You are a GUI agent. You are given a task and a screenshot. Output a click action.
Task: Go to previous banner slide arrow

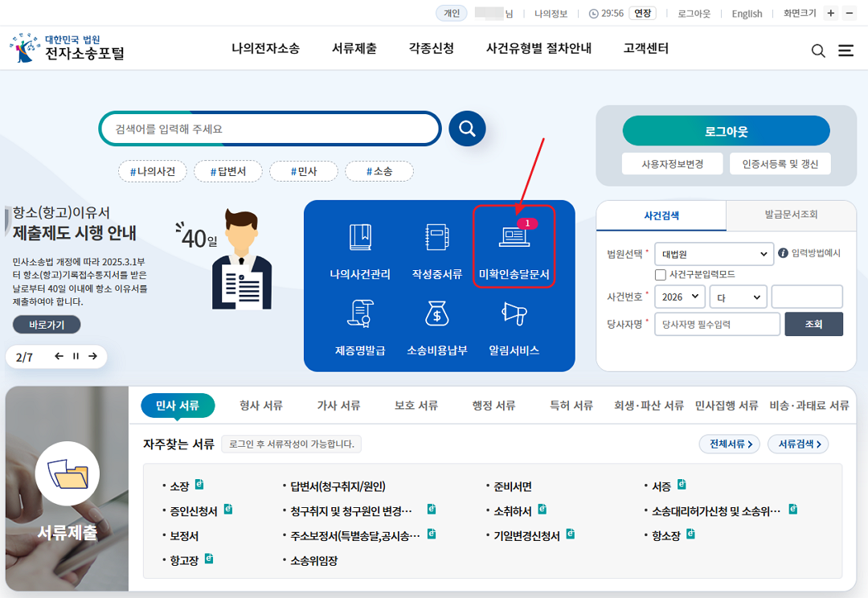click(59, 356)
